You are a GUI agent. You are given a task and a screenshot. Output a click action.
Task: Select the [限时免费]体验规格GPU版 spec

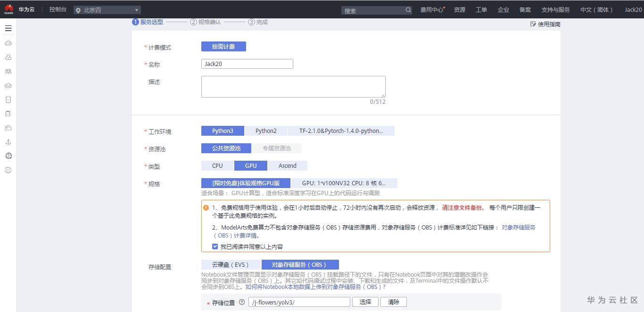tap(246, 183)
